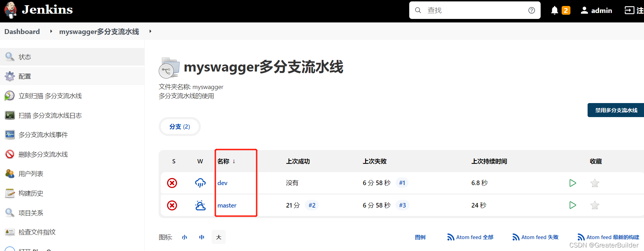The height and width of the screenshot is (251, 644).
Task: Click the 检查文件指纹 fingerprint icon
Action: 10,232
